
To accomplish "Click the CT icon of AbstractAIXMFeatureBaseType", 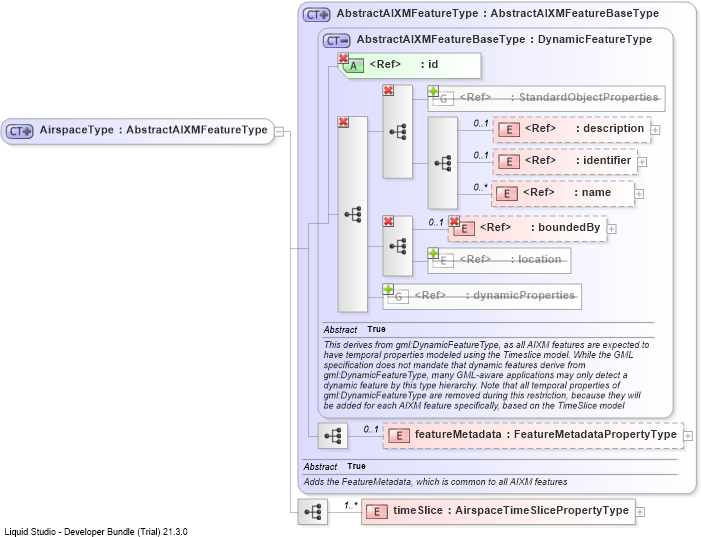I will pyautogui.click(x=337, y=41).
